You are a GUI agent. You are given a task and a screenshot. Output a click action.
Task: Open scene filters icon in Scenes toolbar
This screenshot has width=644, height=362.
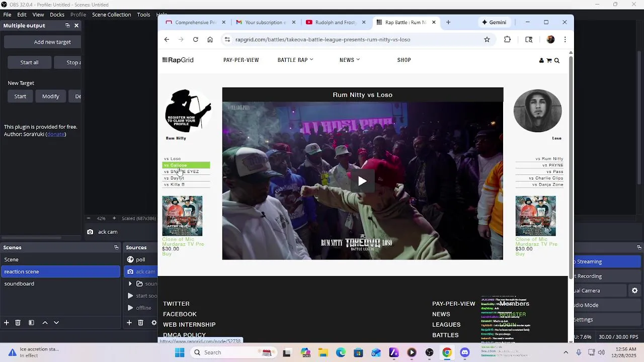31,323
